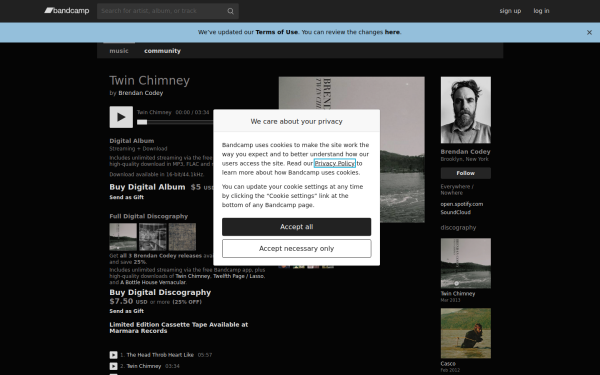Click the Brendan Codey name in the sidebar
The height and width of the screenshot is (375, 600).
465,152
